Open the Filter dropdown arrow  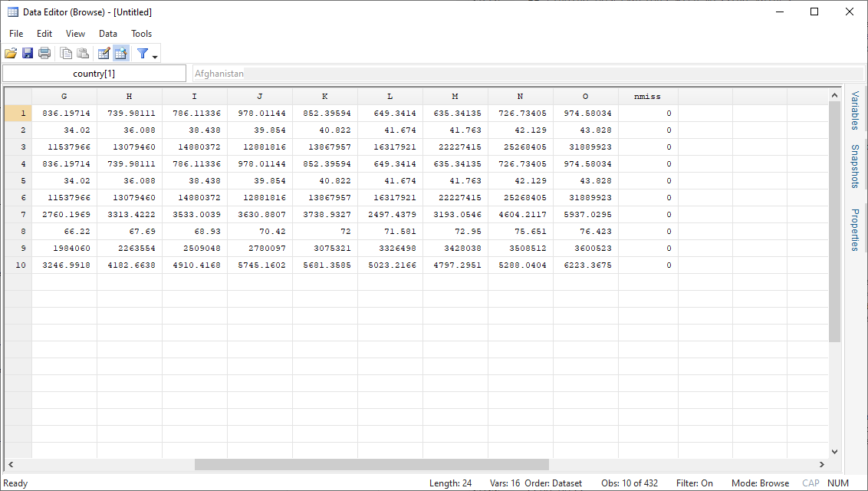(x=155, y=56)
